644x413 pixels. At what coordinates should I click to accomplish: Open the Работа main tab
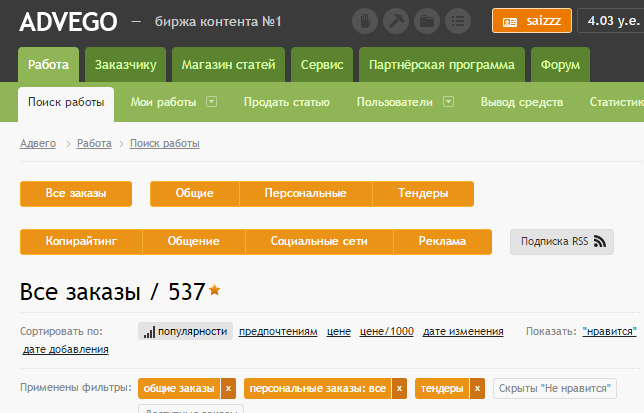pyautogui.click(x=48, y=64)
